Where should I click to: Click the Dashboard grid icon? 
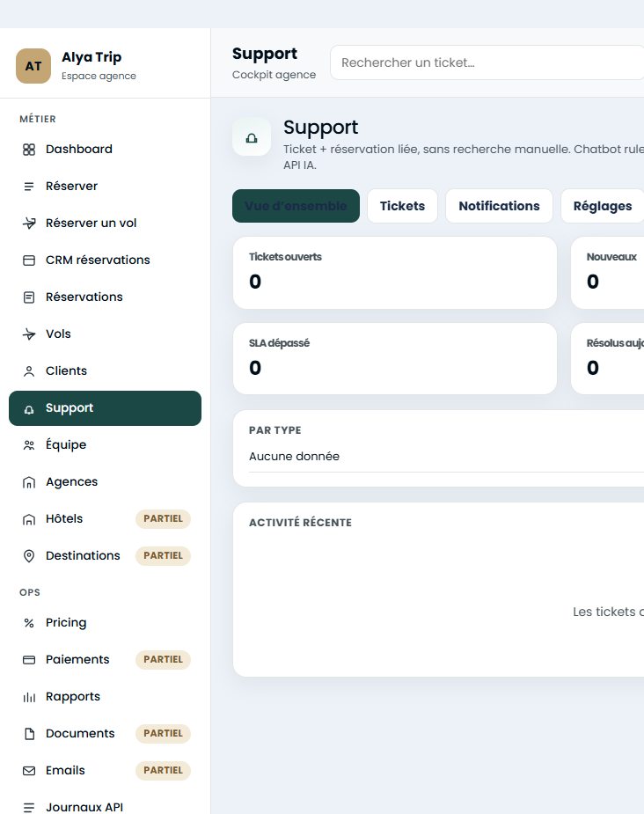click(x=29, y=150)
